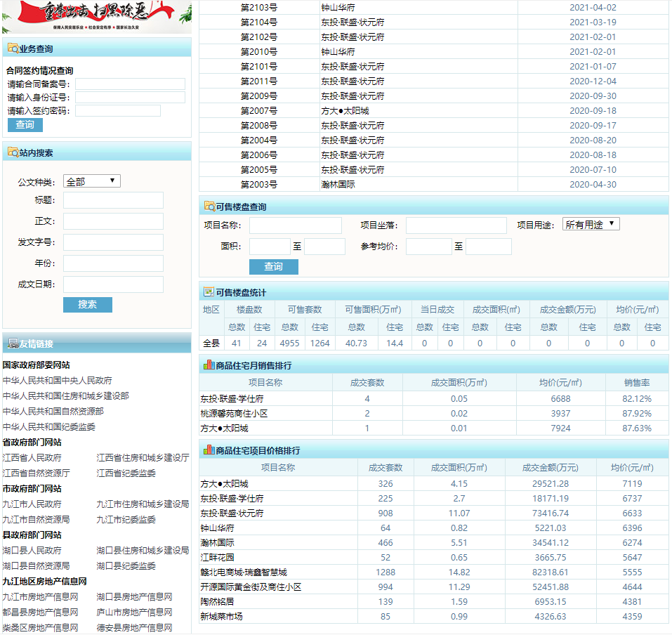Open the 公文种类 dropdown showing 全部

92,181
